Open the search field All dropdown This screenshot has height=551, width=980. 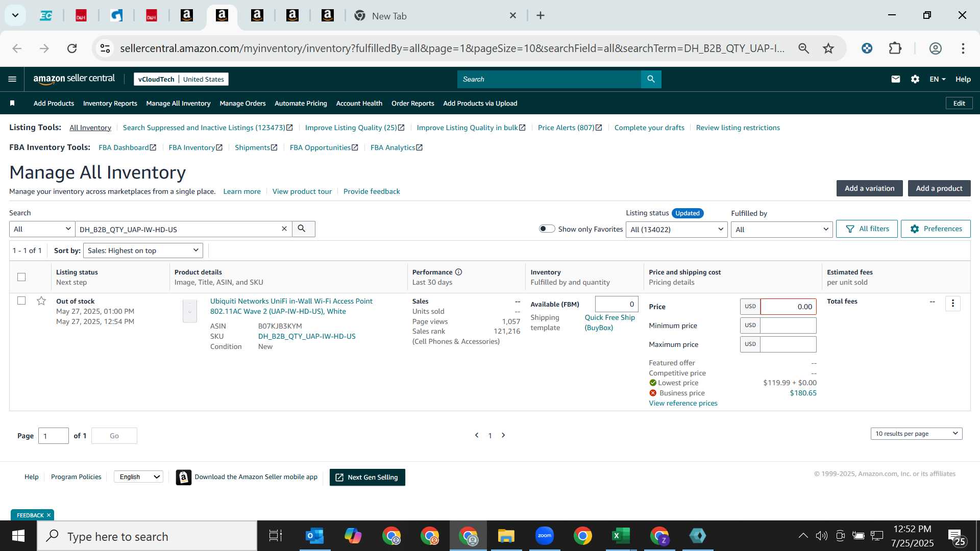(x=42, y=229)
